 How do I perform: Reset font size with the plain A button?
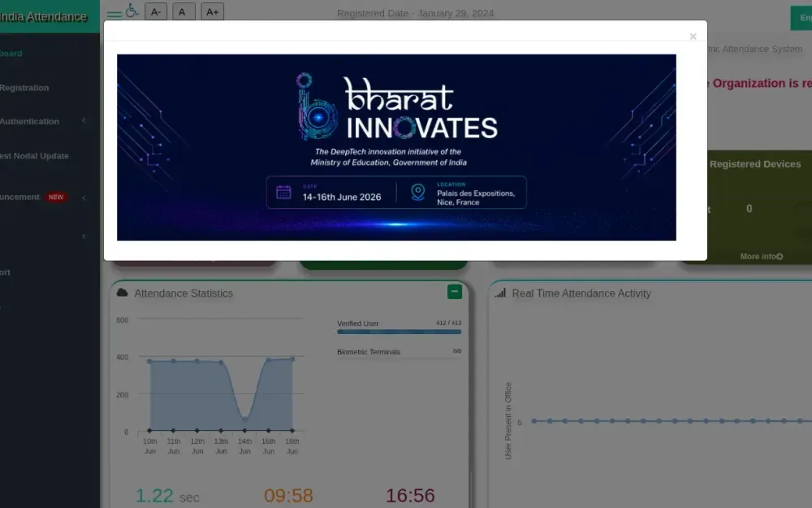(x=182, y=12)
